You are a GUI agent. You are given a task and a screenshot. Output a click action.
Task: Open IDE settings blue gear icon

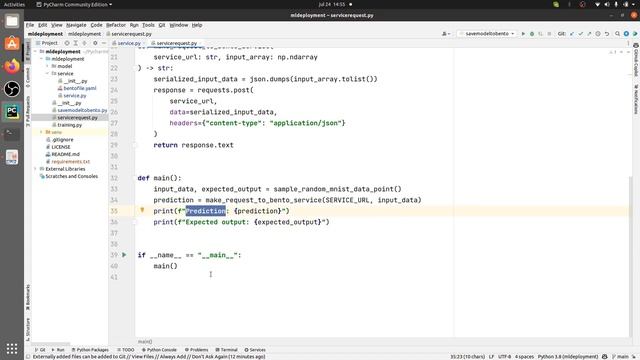tap(626, 34)
